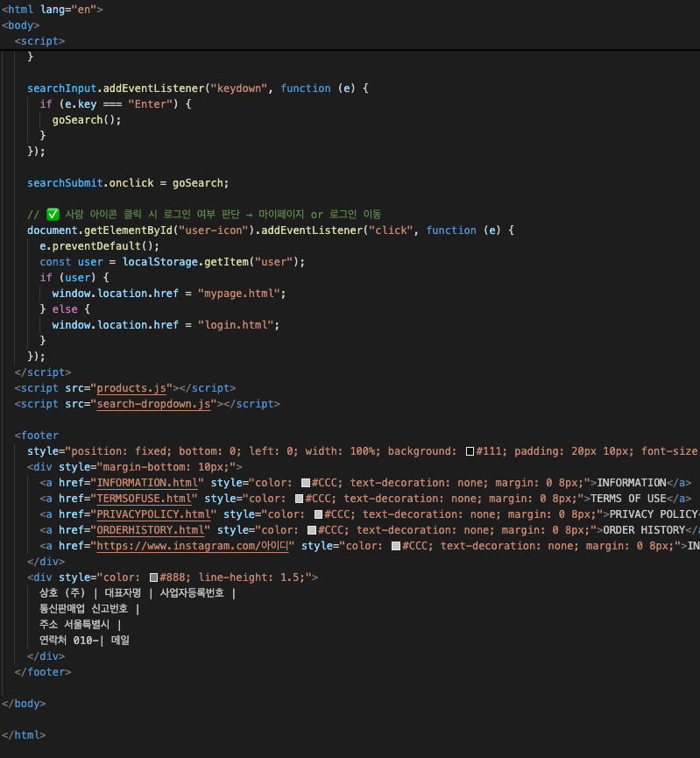Click the #888 color swatch in the div style
The width and height of the screenshot is (700, 758).
tap(153, 577)
